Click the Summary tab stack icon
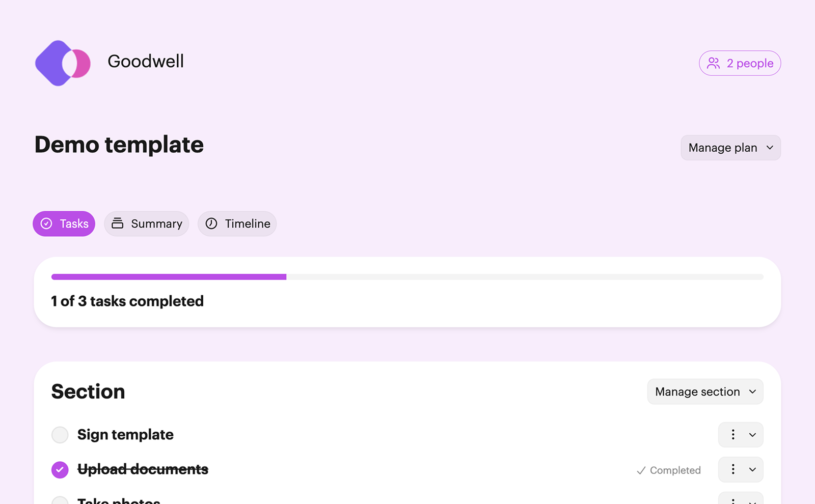 118,224
